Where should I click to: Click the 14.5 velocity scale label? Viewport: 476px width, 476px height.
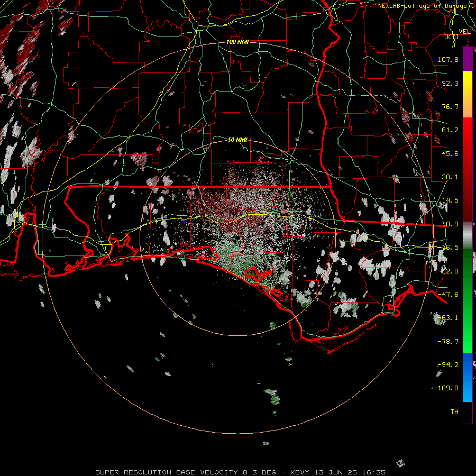(x=450, y=200)
